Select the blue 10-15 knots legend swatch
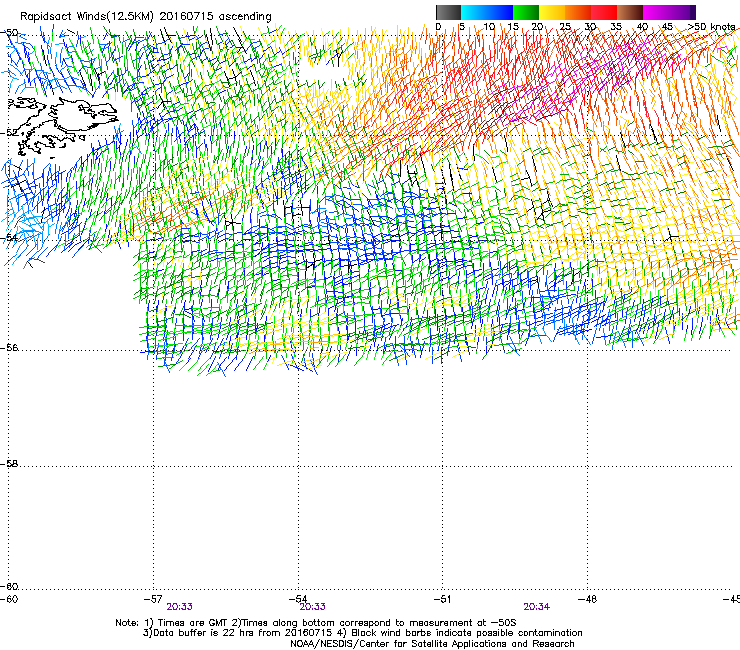Viewport: 740px width, 650px height. [x=500, y=12]
